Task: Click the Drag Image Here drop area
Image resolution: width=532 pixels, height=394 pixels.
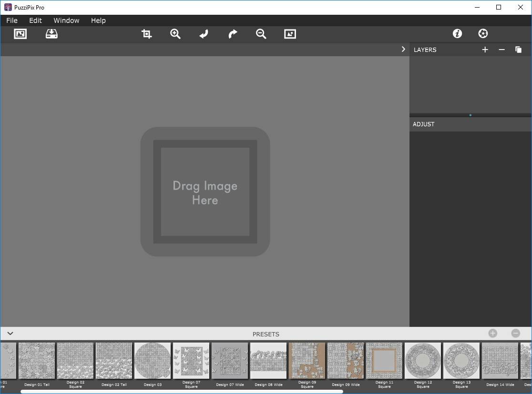Action: coord(205,192)
